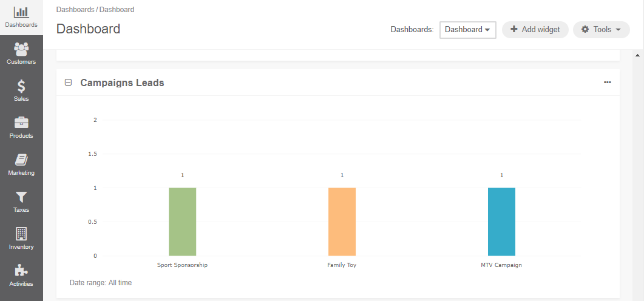Collapse the Campaigns Leads widget
644x301 pixels.
tap(68, 83)
